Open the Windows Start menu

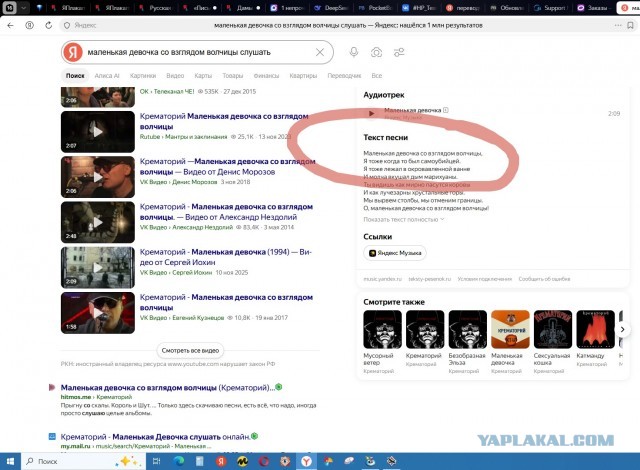coord(10,461)
